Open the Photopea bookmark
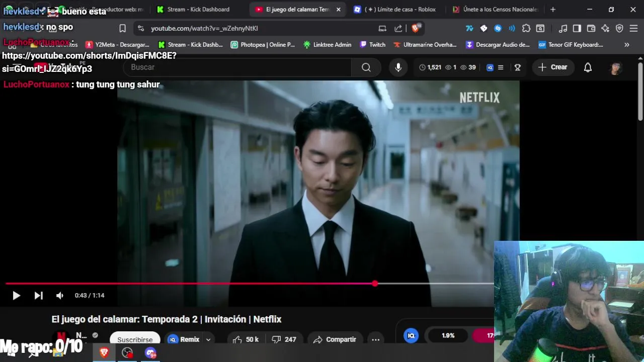 click(x=263, y=45)
